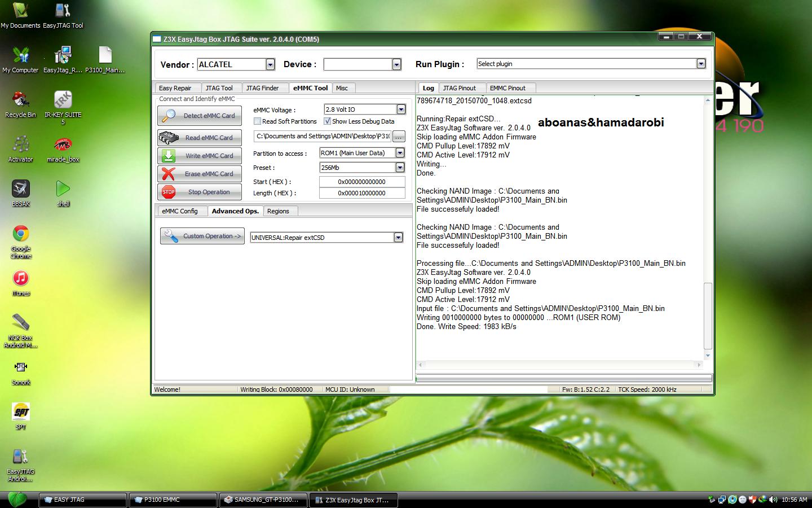812x508 pixels.
Task: Select the EasyJTAG Tool desktop icon
Action: 63,16
